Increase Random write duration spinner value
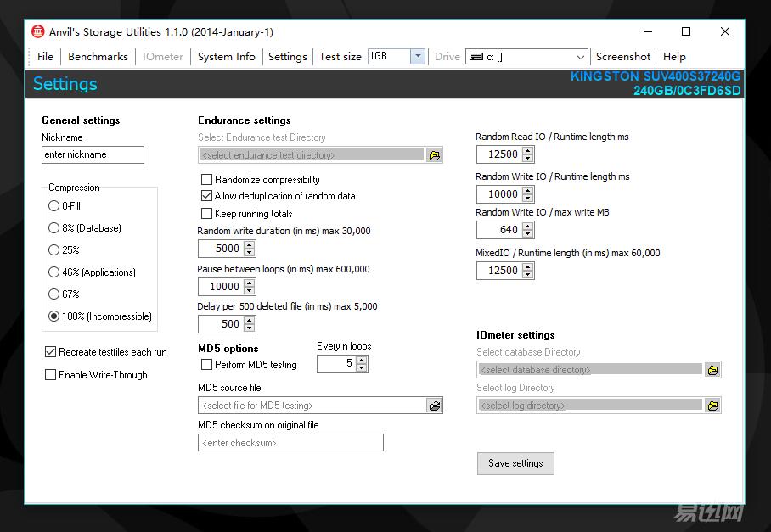Viewport: 771px width, 532px height. 250,245
